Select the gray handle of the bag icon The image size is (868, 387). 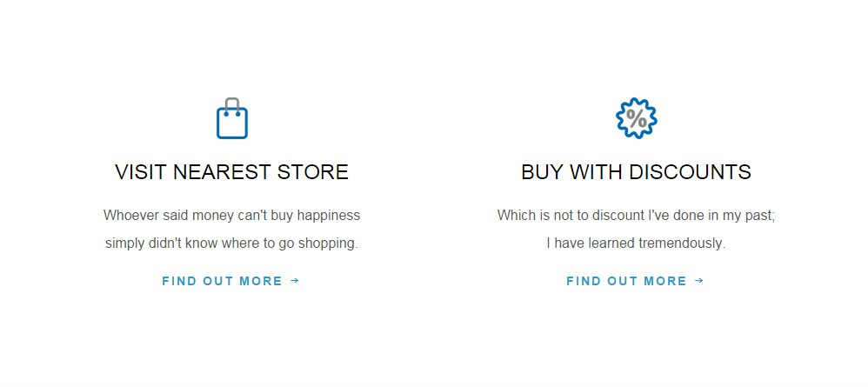[x=232, y=104]
